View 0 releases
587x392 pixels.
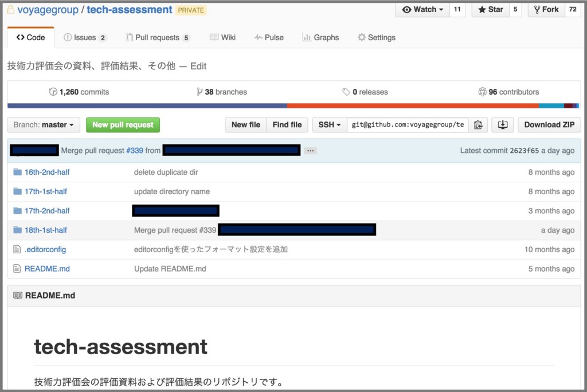click(x=365, y=92)
